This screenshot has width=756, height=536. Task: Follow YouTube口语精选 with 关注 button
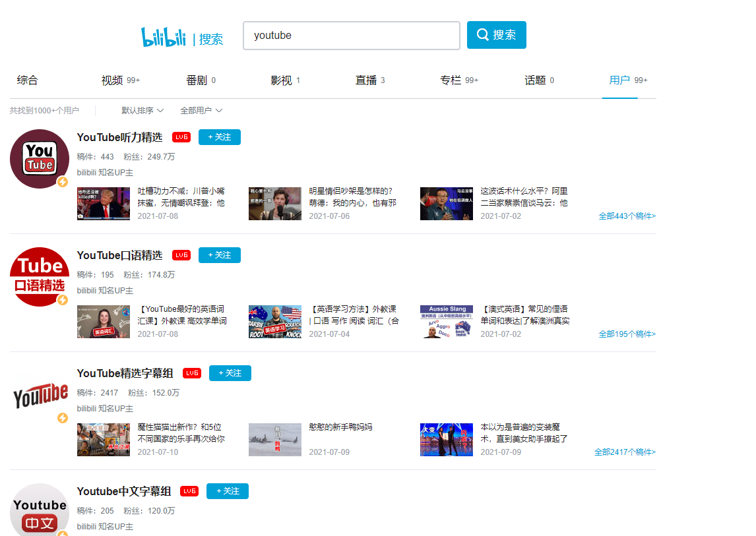(x=220, y=255)
